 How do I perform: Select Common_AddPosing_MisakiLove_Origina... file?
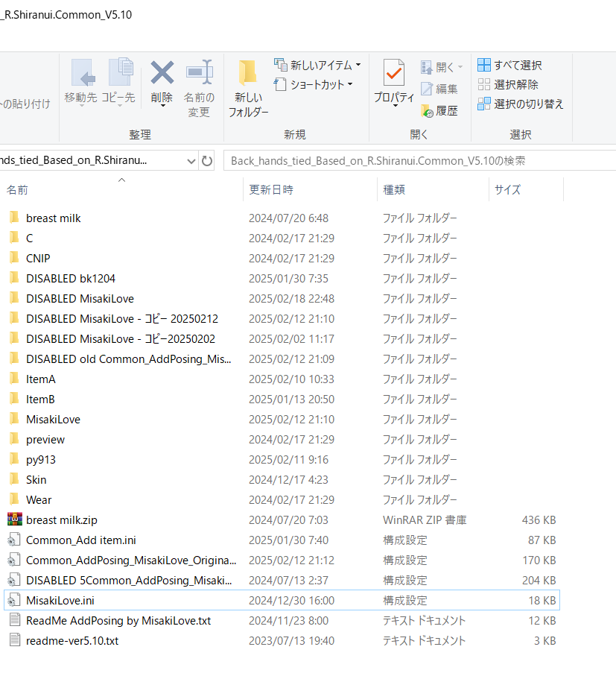point(131,560)
